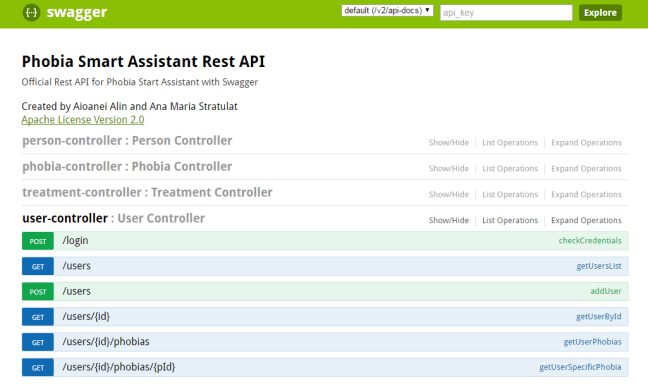Click Show/Hide for treatment-controller

pyautogui.click(x=449, y=195)
